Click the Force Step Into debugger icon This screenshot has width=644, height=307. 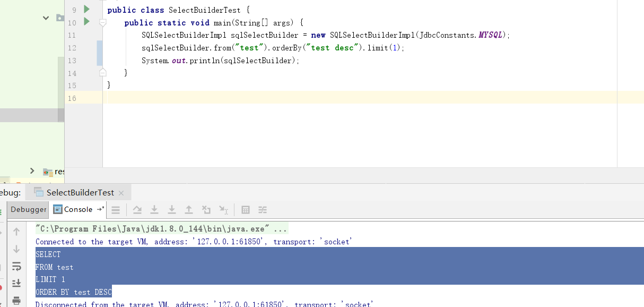click(x=172, y=210)
